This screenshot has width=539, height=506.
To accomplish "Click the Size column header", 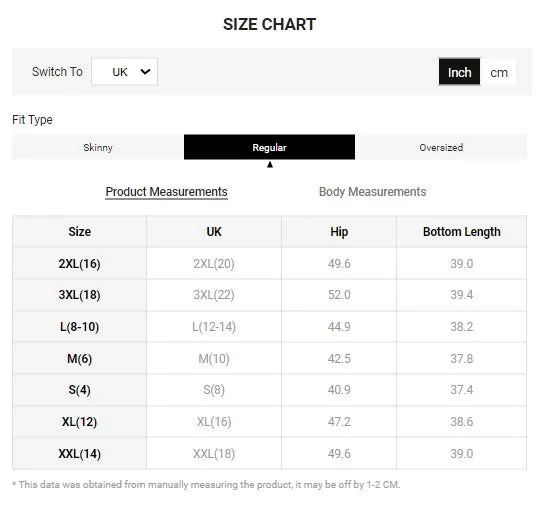I will pyautogui.click(x=79, y=232).
